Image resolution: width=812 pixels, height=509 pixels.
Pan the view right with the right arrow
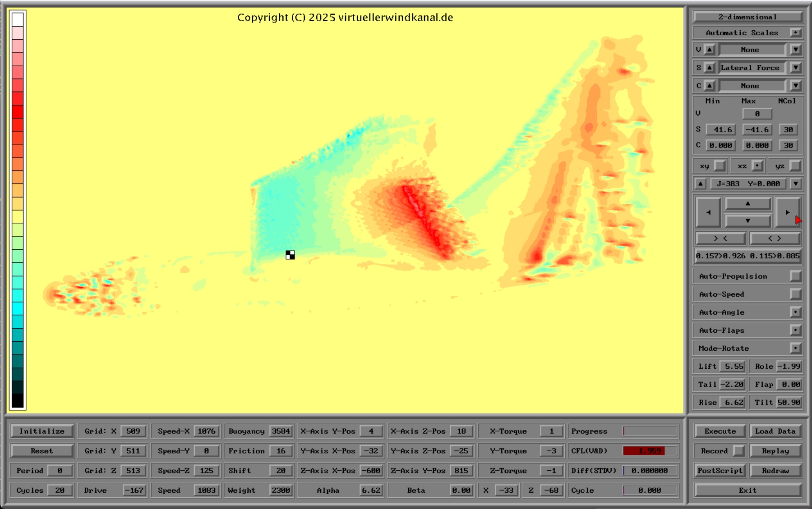pyautogui.click(x=787, y=212)
